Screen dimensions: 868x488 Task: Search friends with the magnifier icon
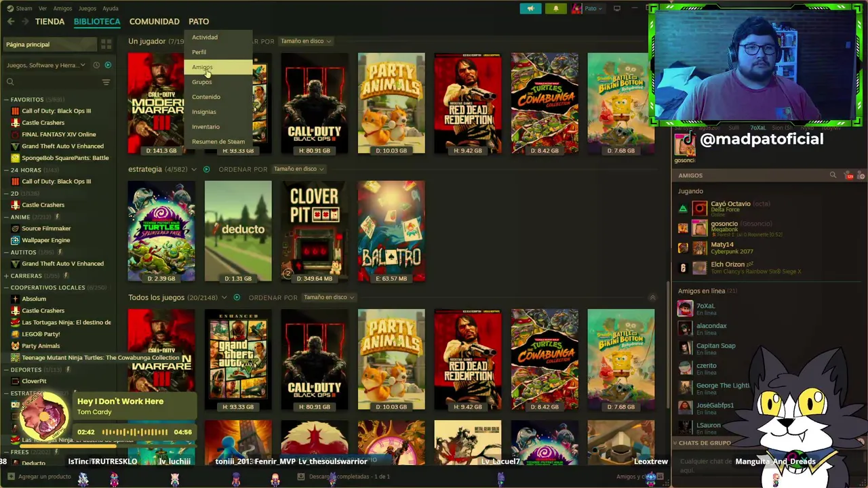pos(833,176)
